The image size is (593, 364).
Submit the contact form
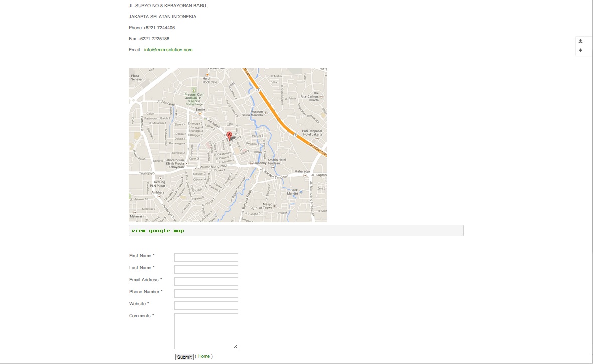[x=184, y=357]
